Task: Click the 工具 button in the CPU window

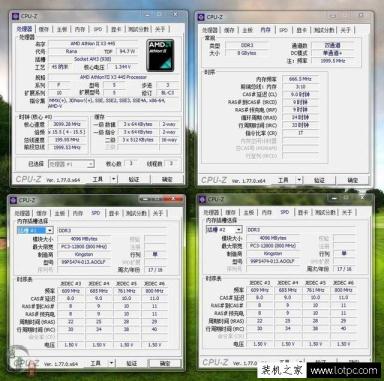Action: pyautogui.click(x=98, y=179)
